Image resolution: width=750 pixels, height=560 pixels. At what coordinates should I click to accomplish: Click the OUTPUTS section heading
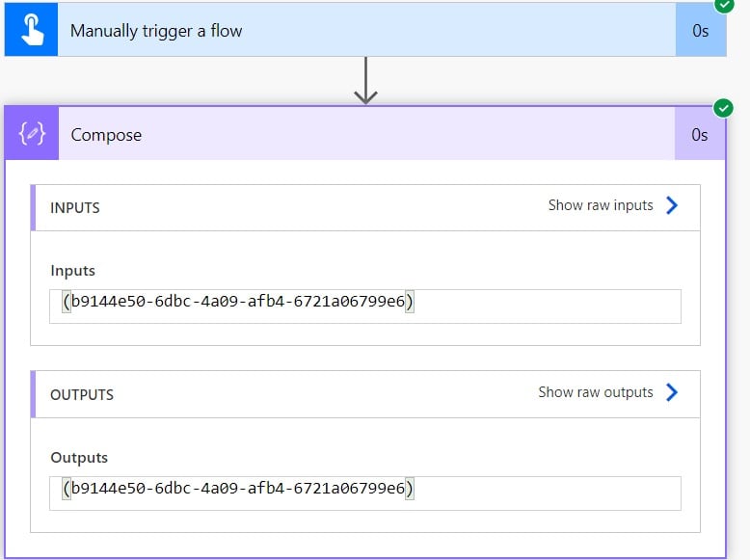82,395
